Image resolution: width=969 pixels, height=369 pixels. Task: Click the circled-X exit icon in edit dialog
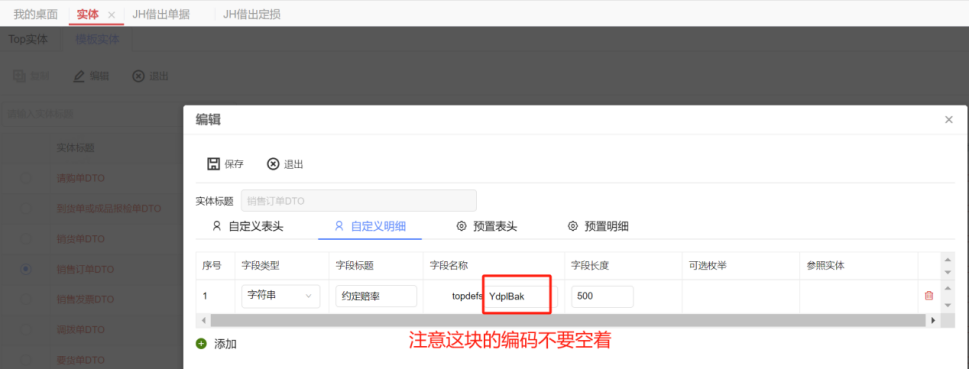[273, 164]
